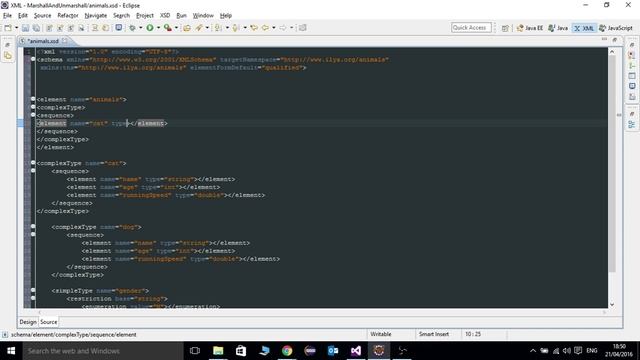The image size is (640, 360).
Task: Click the Search flashlight toolbar icon
Action: pos(199,28)
